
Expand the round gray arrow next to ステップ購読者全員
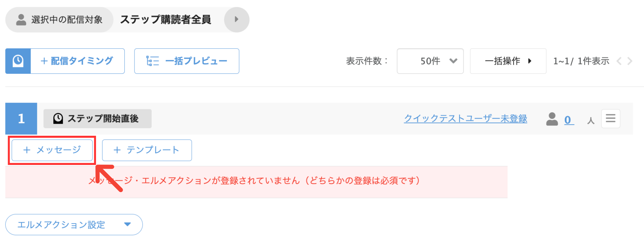point(236,19)
